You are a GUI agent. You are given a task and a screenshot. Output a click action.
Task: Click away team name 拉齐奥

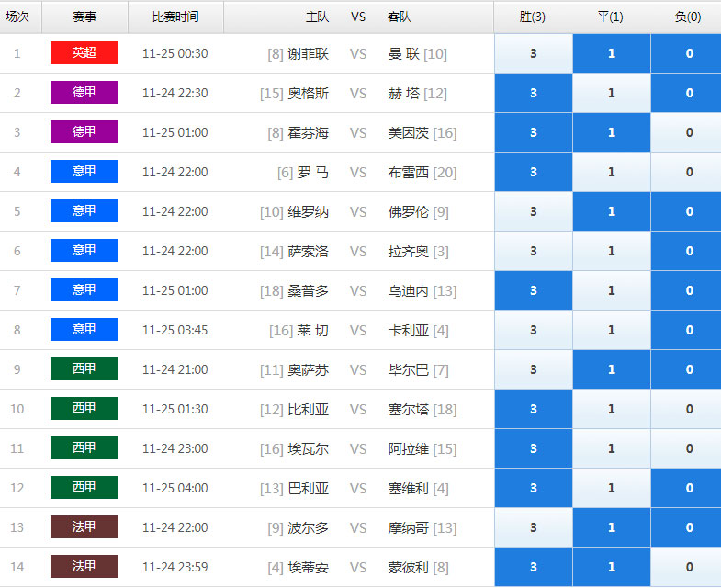pyautogui.click(x=409, y=252)
